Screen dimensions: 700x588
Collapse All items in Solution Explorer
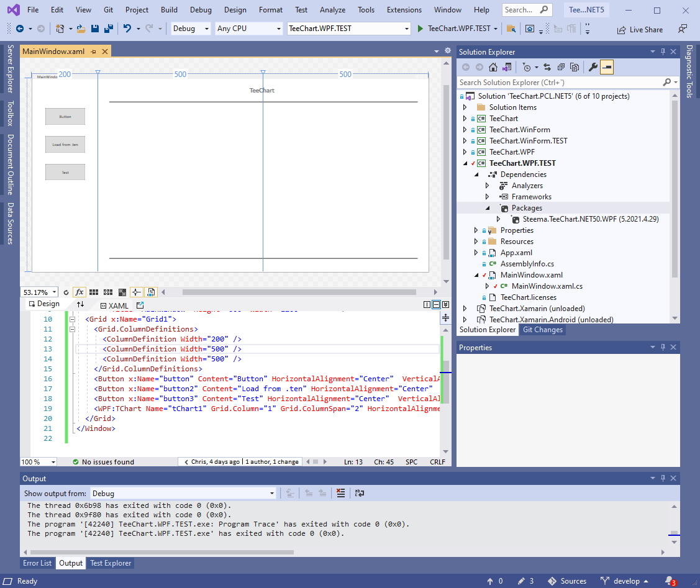coord(561,67)
